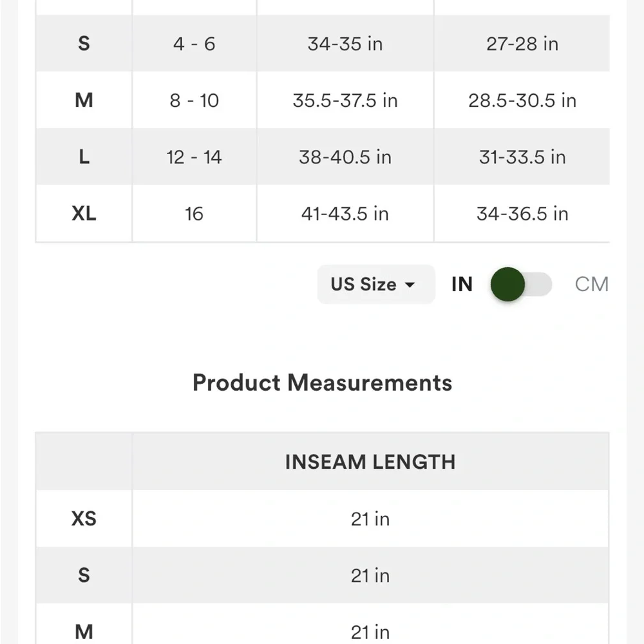Screen dimensions: 644x644
Task: Click the XS inseam length 21 in value
Action: [370, 518]
